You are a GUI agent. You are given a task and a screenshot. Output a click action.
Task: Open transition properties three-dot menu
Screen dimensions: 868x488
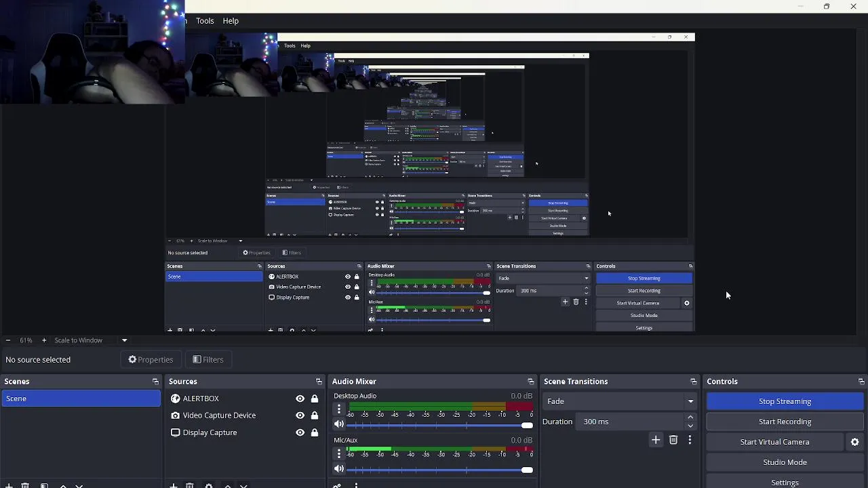coord(690,440)
